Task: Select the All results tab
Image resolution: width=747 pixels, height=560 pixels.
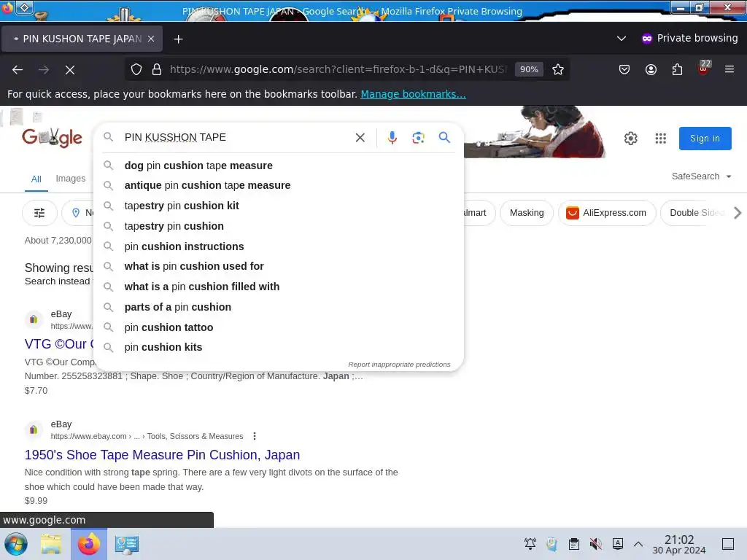Action: pyautogui.click(x=36, y=179)
